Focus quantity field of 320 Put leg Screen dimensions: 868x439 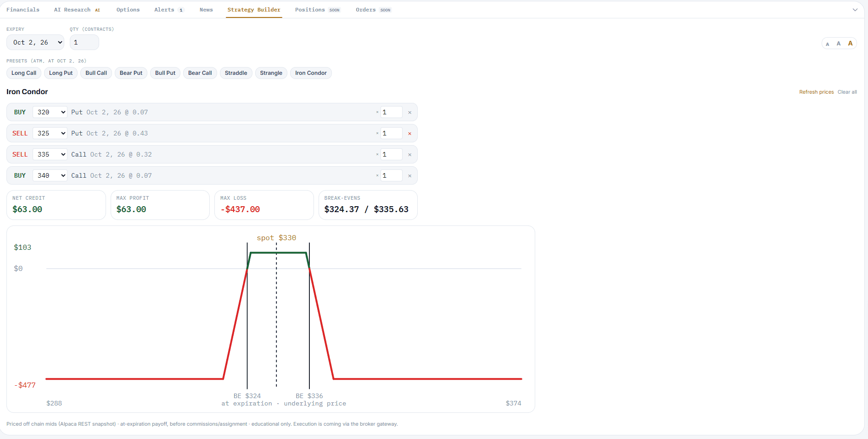coord(392,112)
